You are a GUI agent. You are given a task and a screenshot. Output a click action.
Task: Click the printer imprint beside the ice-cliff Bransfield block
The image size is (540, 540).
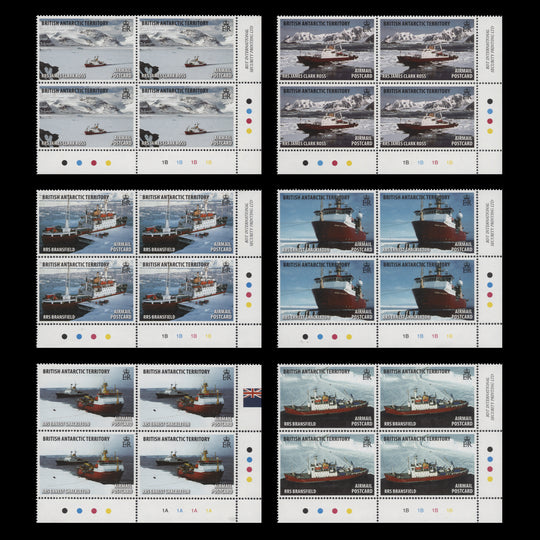coord(489,396)
